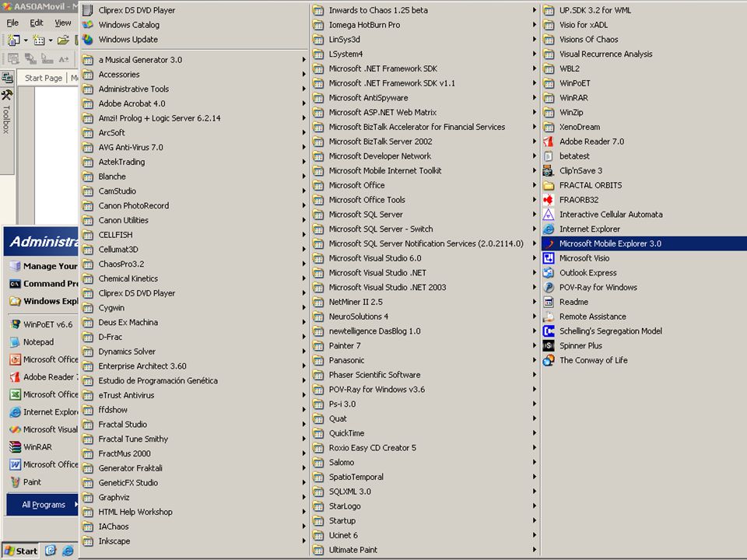747x560 pixels.
Task: Open the WinRAR folder in third column
Action: [x=644, y=98]
